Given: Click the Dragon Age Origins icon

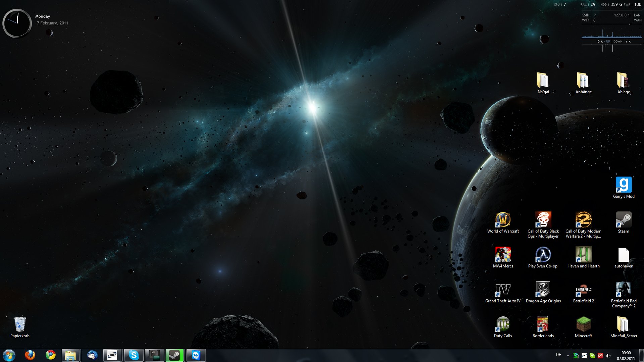Looking at the screenshot, I should coord(543,290).
